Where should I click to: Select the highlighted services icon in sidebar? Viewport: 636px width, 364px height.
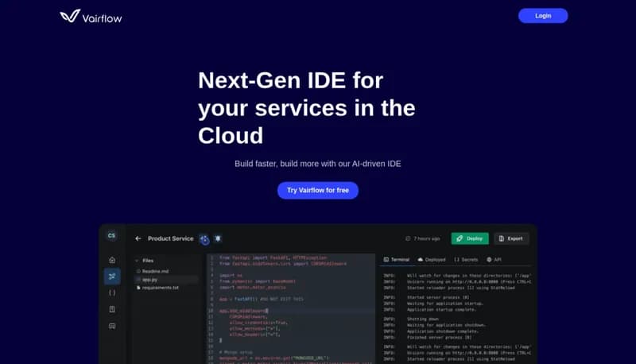[112, 277]
